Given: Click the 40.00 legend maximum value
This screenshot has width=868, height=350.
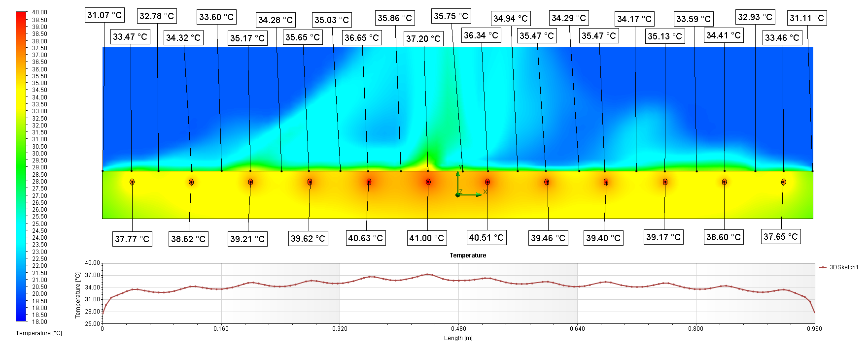Looking at the screenshot, I should (x=39, y=12).
